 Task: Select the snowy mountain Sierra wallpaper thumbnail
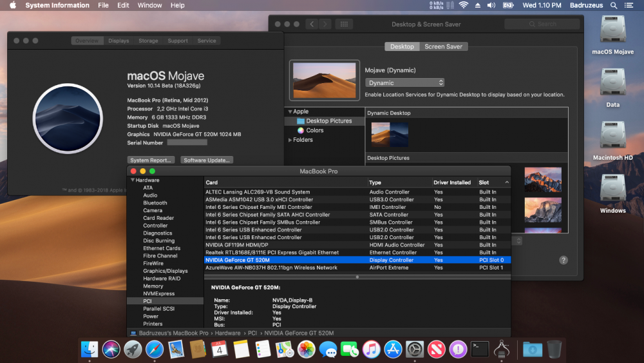pos(543,179)
